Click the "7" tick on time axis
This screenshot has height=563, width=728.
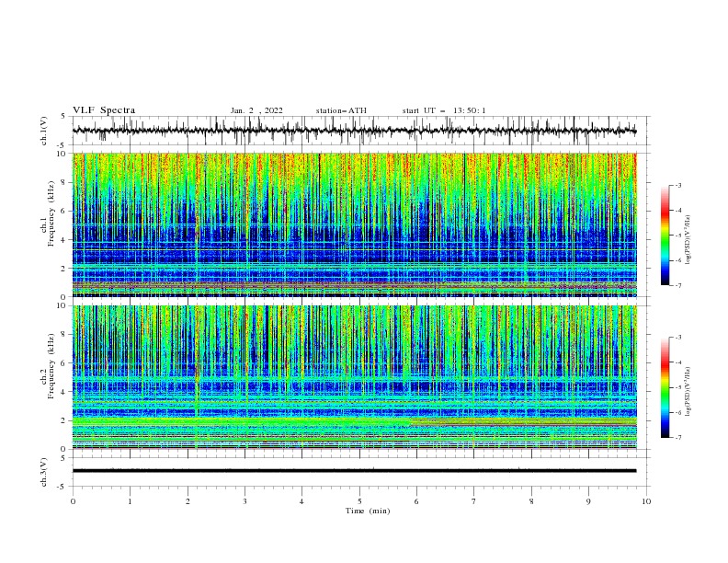(x=474, y=501)
